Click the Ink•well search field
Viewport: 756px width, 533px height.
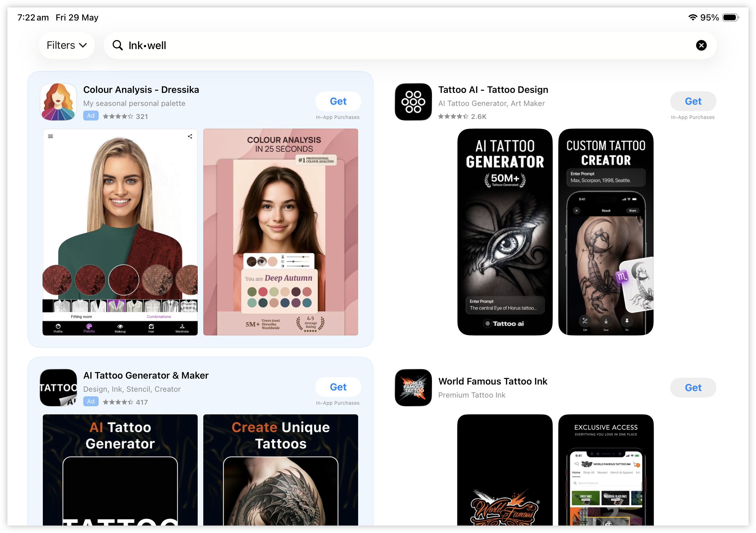pyautogui.click(x=410, y=45)
